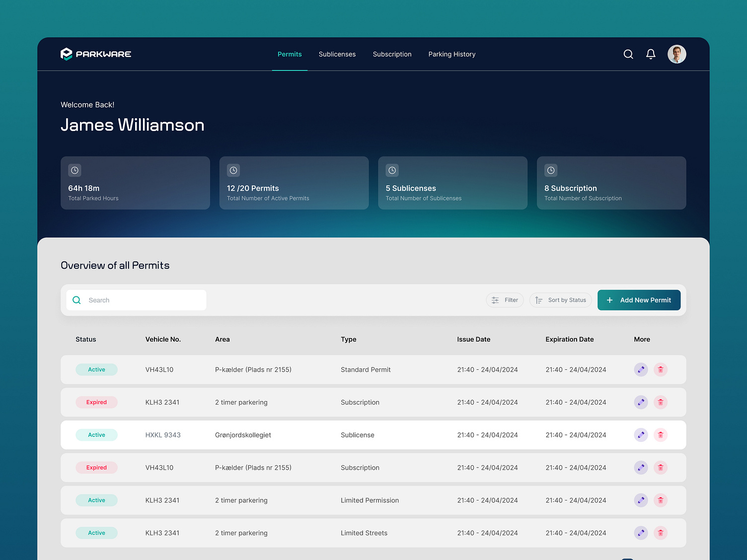Edit the VH43L10 Standard Permit row
This screenshot has width=747, height=560.
point(641,369)
